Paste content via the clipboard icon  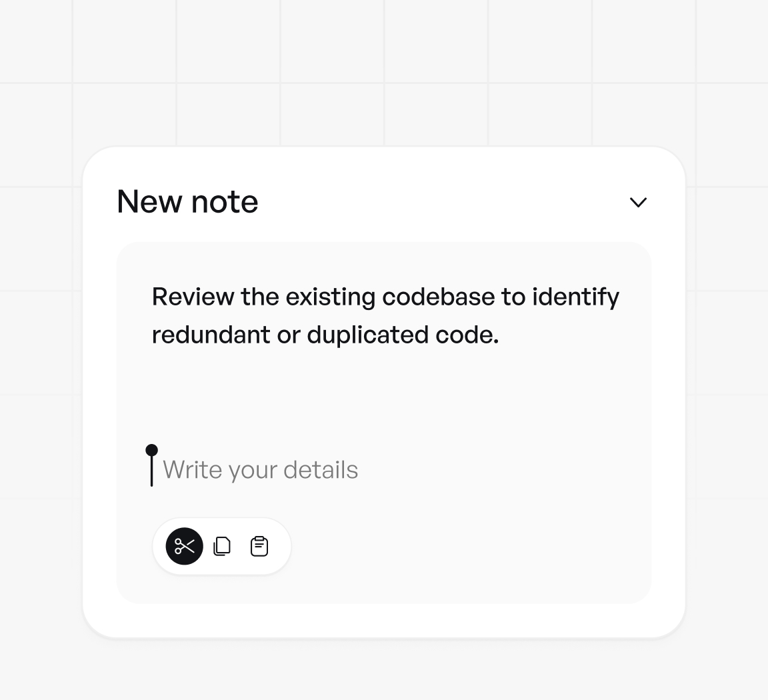[x=259, y=546]
